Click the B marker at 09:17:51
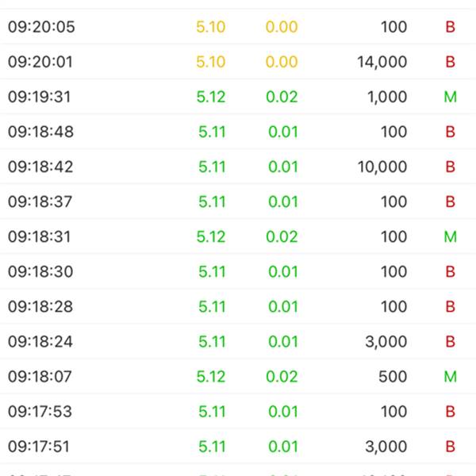 tap(450, 446)
